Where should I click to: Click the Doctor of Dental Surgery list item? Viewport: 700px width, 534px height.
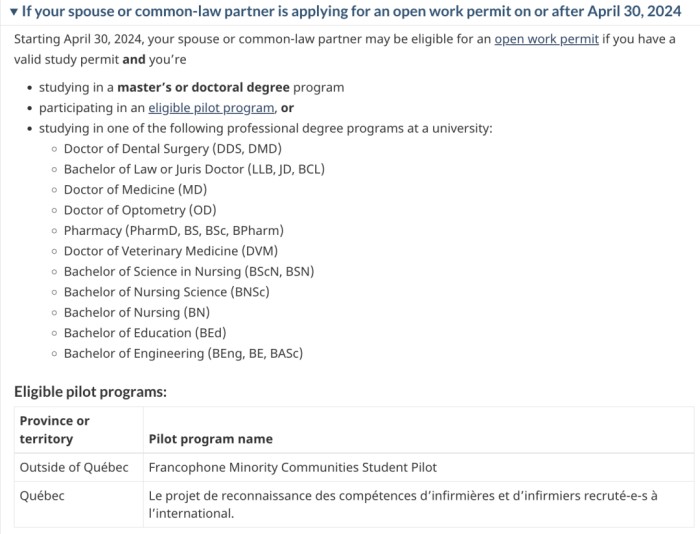173,149
